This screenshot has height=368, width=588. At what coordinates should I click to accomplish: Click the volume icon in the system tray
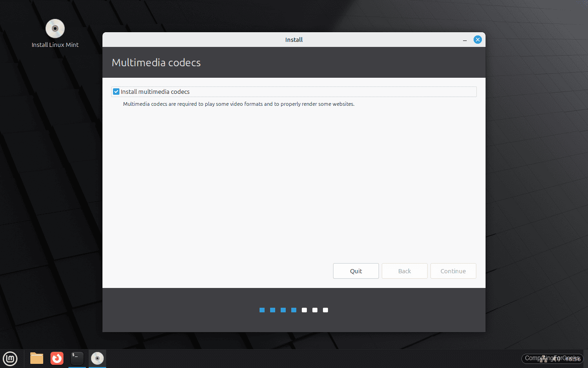click(x=554, y=359)
